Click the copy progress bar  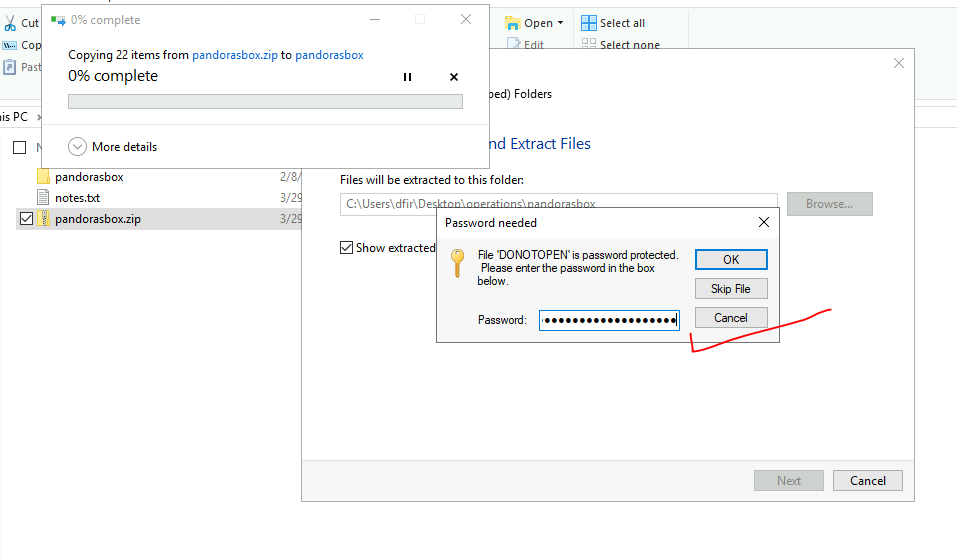click(265, 101)
